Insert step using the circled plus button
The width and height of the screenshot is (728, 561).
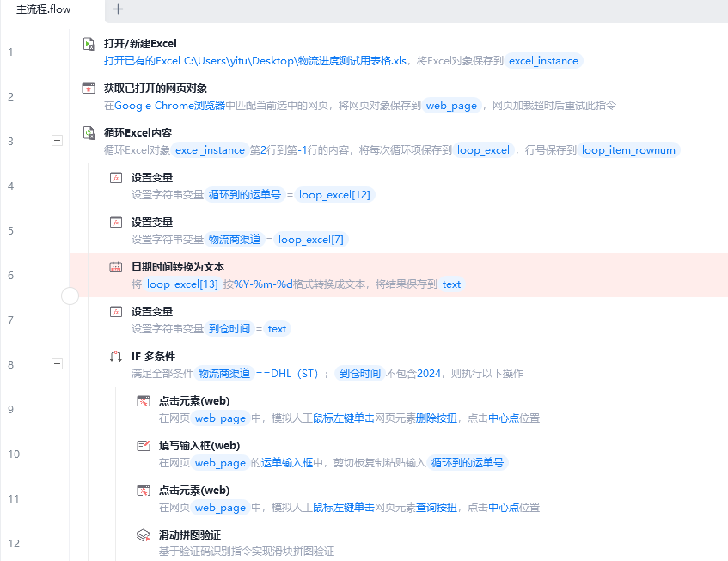[x=70, y=296]
